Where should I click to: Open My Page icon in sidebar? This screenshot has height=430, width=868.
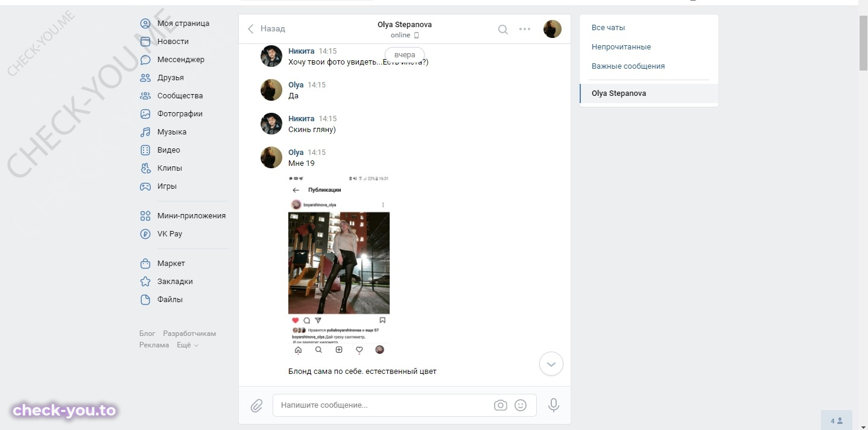tap(145, 24)
